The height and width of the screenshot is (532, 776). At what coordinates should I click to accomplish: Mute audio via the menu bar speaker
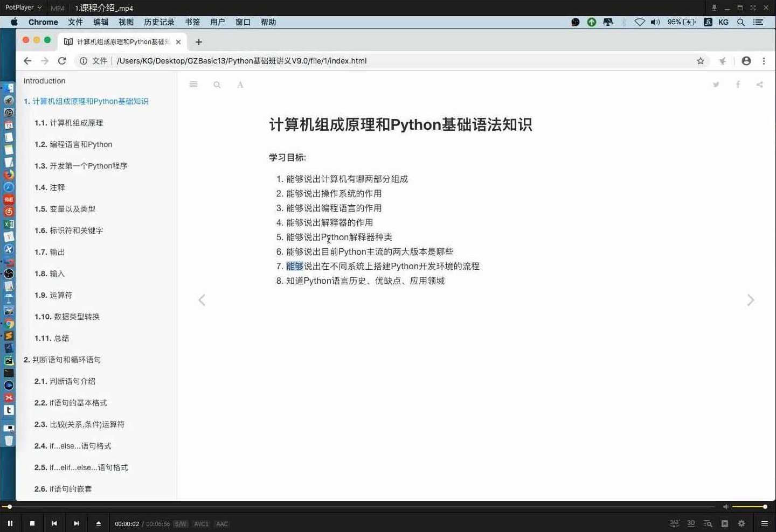654,22
